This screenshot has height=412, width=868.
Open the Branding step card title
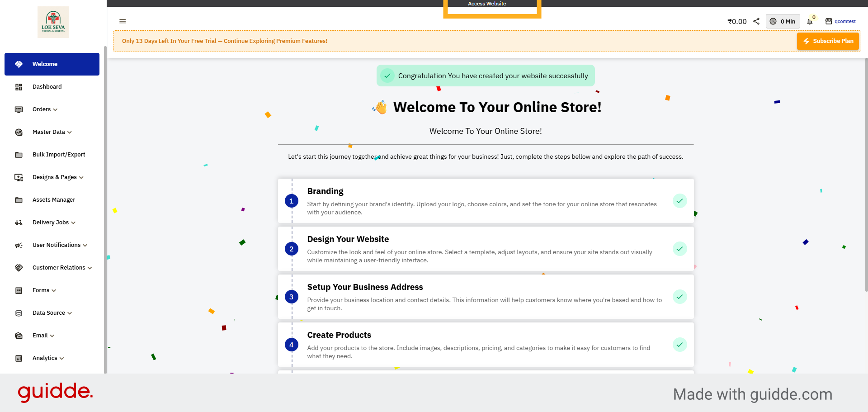point(325,191)
